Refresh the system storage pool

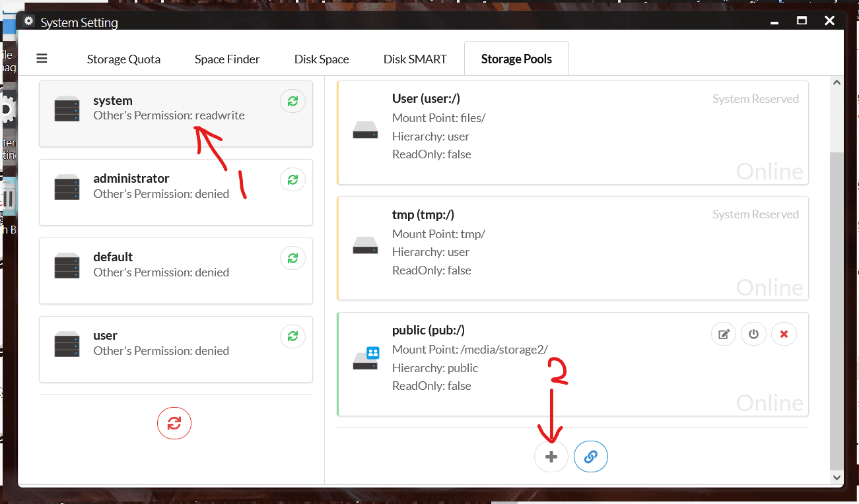(292, 101)
